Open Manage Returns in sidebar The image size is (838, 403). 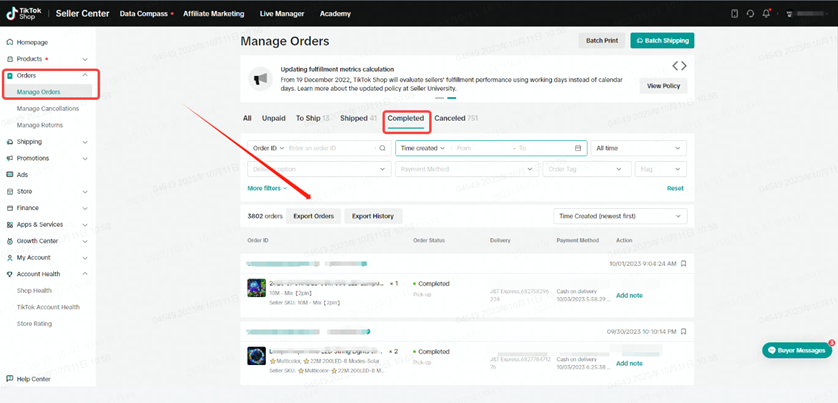pos(40,125)
